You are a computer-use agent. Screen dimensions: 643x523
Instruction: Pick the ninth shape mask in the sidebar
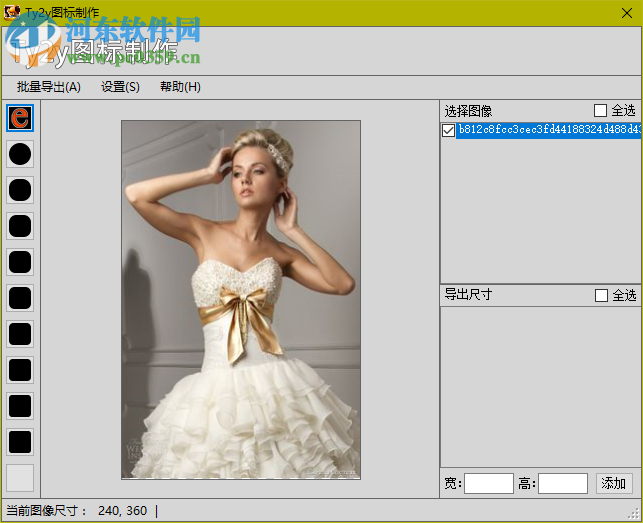pos(20,406)
